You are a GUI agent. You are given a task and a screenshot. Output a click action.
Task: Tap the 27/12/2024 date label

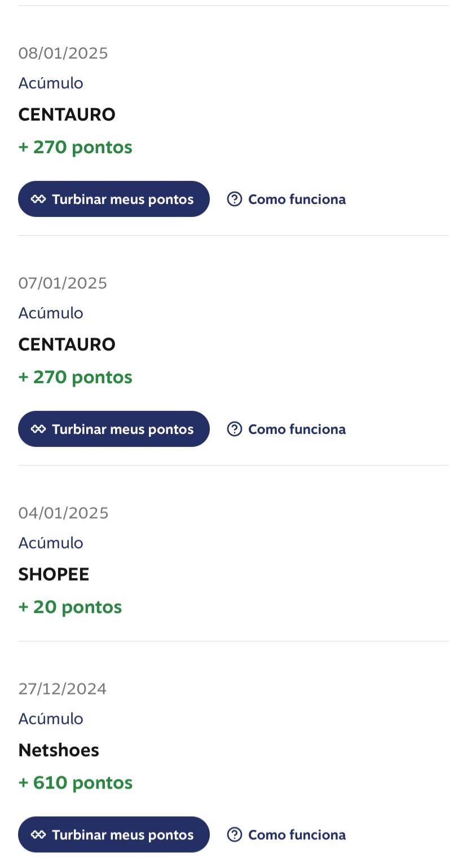click(63, 689)
